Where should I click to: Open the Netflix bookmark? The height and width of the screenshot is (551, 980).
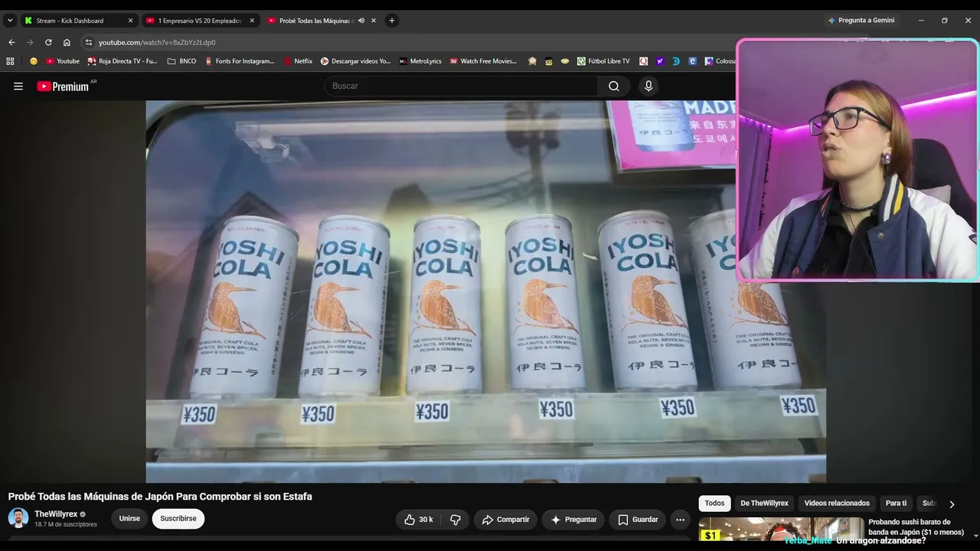pyautogui.click(x=298, y=61)
